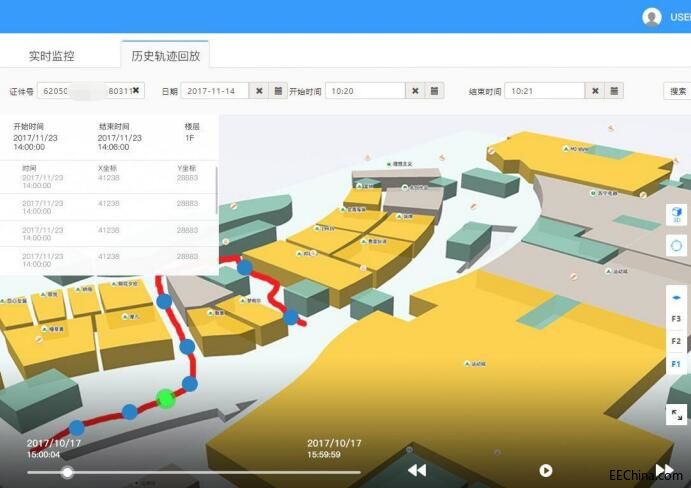Clear the 证件号 field with X icon
Image resolution: width=691 pixels, height=488 pixels.
click(137, 91)
